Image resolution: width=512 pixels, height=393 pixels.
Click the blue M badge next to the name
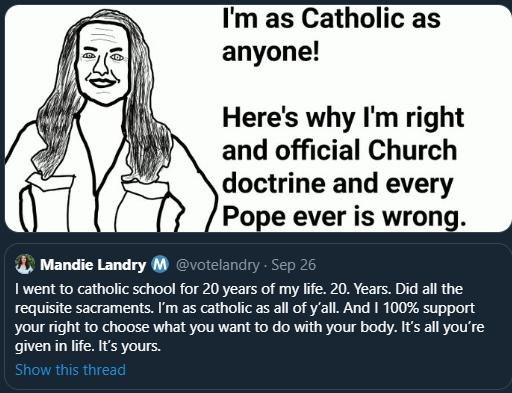pyautogui.click(x=160, y=265)
